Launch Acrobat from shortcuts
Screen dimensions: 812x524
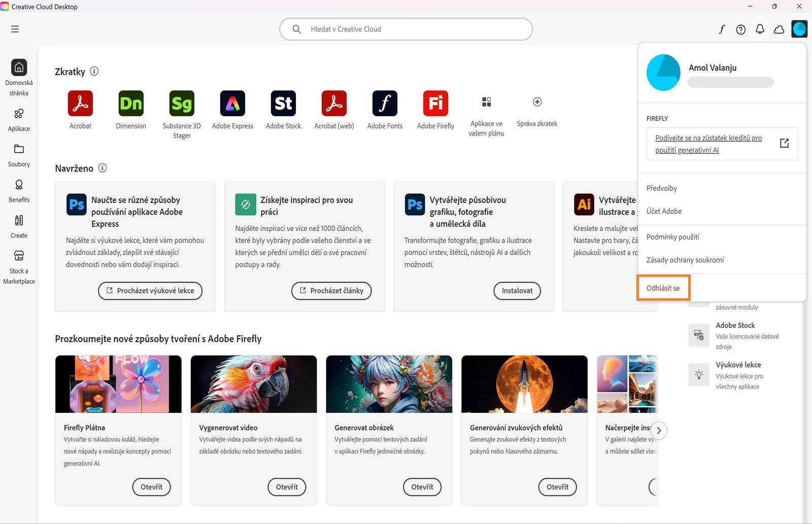(80, 103)
